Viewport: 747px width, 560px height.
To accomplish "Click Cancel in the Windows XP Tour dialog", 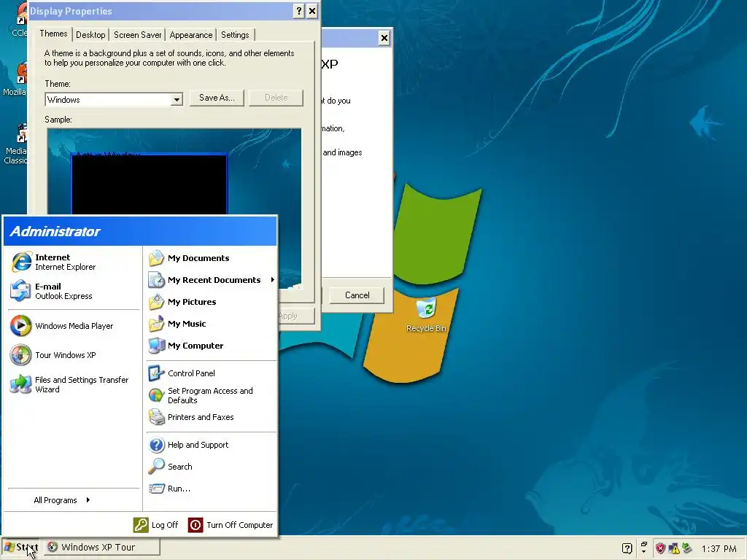I will pyautogui.click(x=357, y=295).
